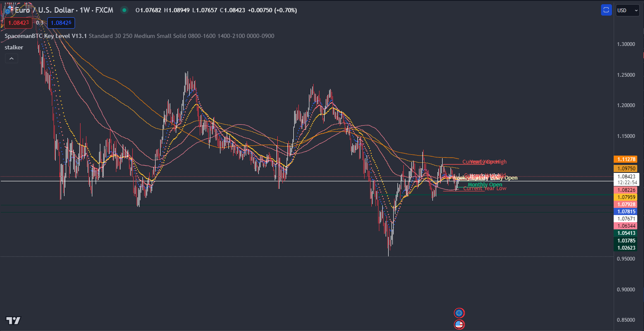Collapse the indicator legend with chevron arrow

11,59
